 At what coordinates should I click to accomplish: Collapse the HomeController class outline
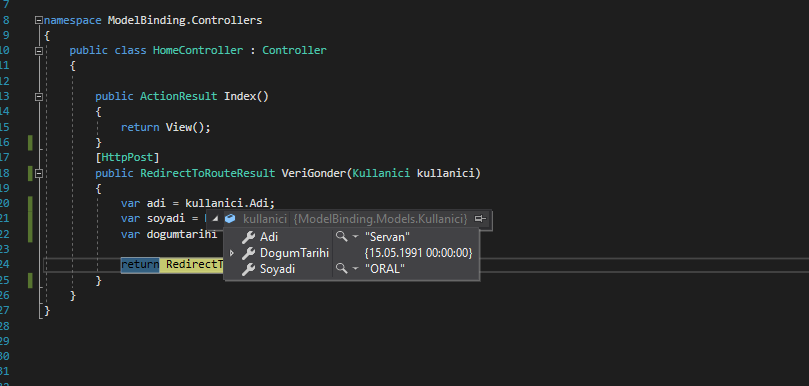(x=38, y=51)
